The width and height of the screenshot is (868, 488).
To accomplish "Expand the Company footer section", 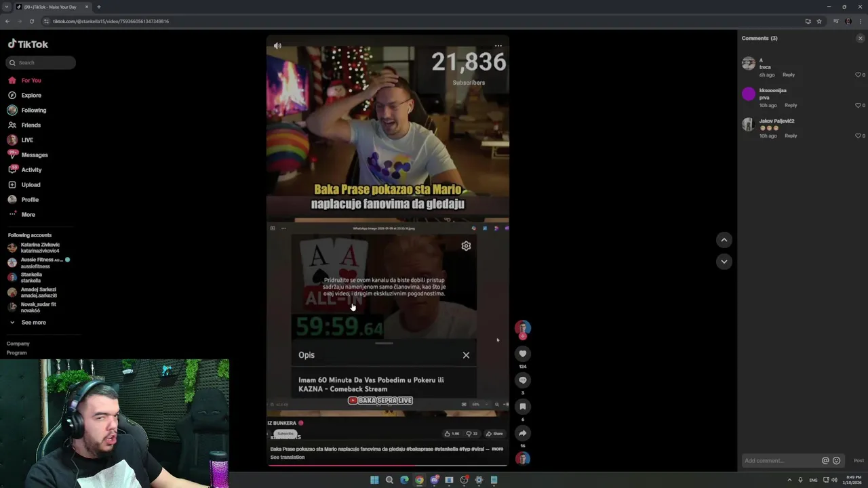I will coord(18,344).
